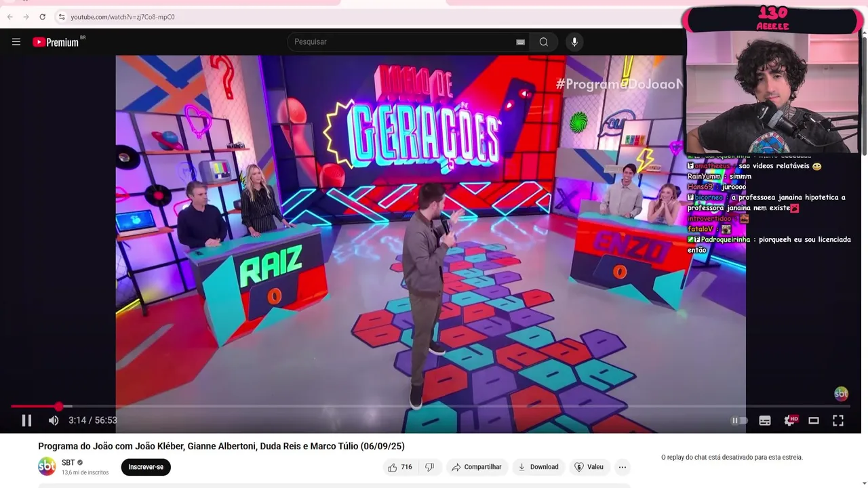
Task: Open the on-screen keyboard icon in search
Action: coord(520,42)
